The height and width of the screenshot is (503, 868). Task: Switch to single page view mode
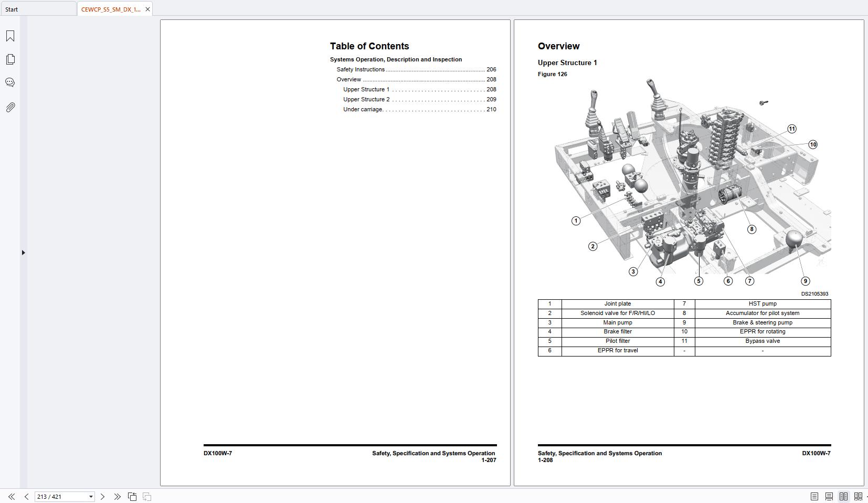click(814, 497)
